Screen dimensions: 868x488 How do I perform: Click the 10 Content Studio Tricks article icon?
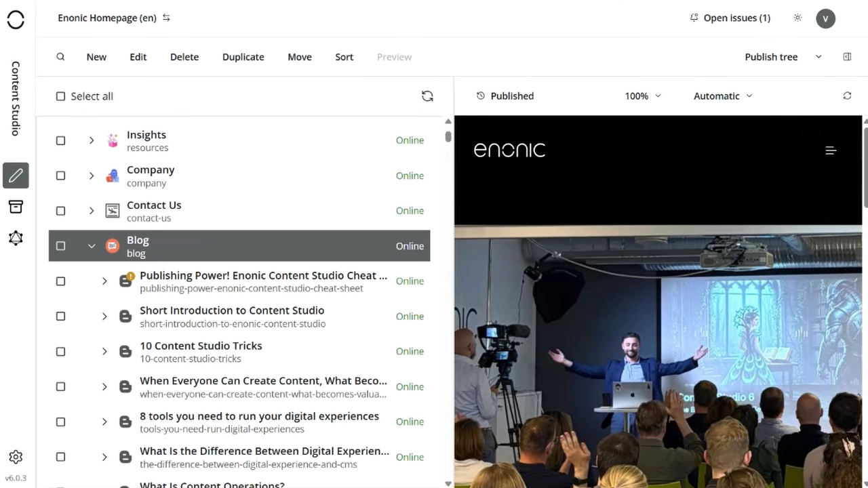tap(125, 351)
